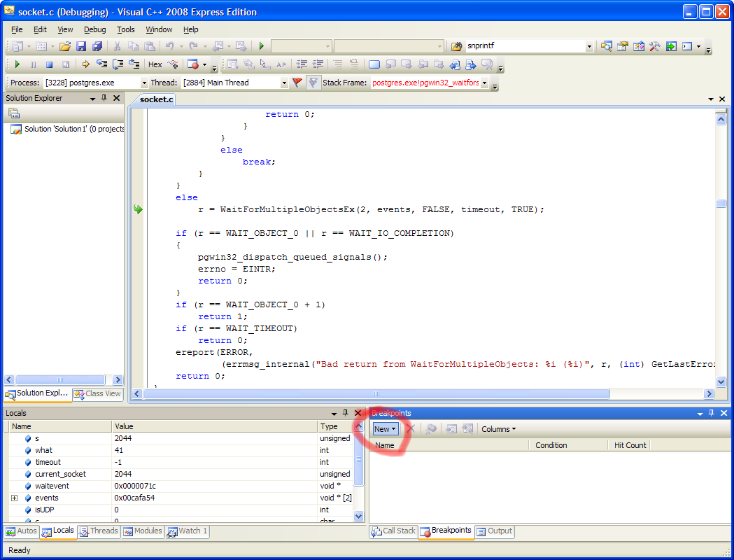Toggle auto-hide pin on Locals panel
This screenshot has width=734, height=560.
tap(346, 414)
